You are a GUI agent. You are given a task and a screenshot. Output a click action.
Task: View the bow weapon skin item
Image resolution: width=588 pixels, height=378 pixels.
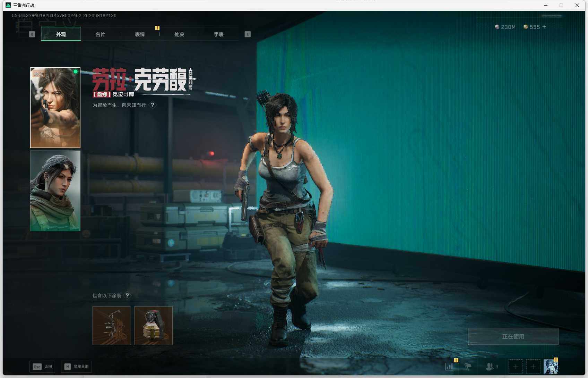point(112,326)
